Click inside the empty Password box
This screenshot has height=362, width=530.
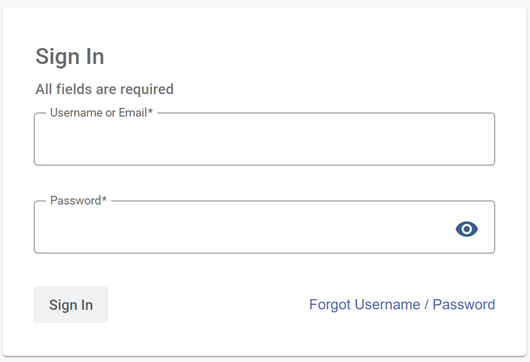coord(243,228)
